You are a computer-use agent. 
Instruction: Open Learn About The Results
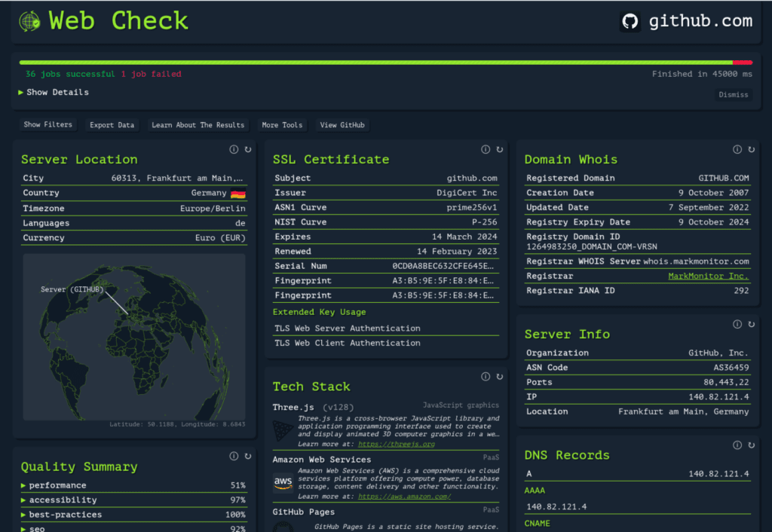pyautogui.click(x=198, y=125)
